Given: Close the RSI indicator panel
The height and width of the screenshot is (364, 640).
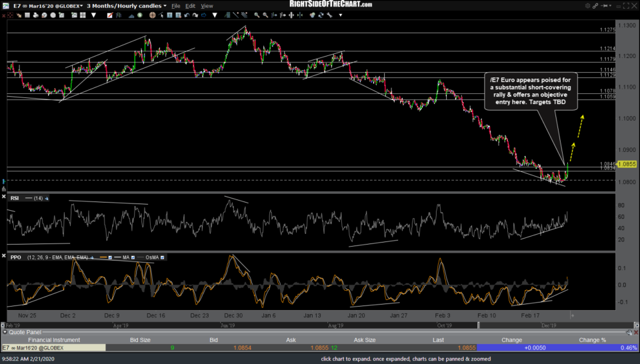Looking at the screenshot, I should [x=4, y=197].
